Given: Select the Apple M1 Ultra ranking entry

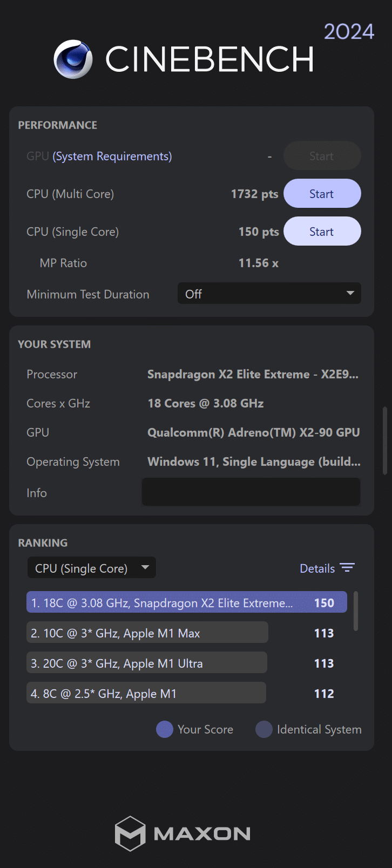Looking at the screenshot, I should pyautogui.click(x=147, y=663).
